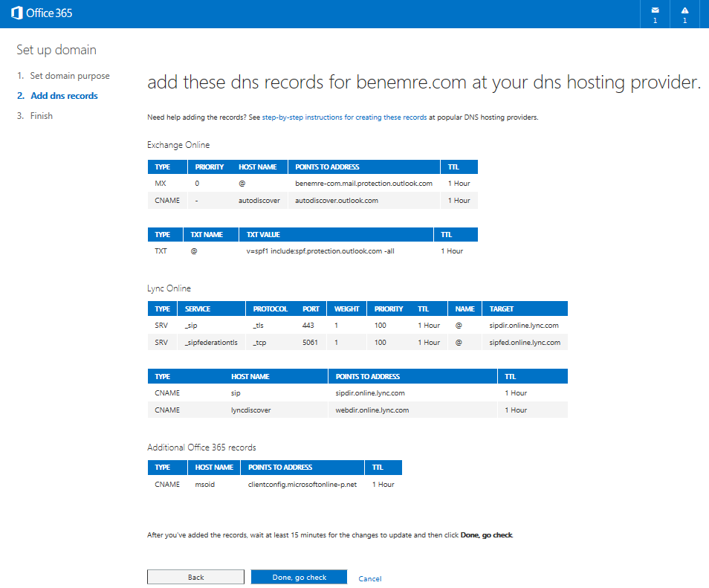Image resolution: width=709 pixels, height=588 pixels.
Task: Click the Set up domain title
Action: (x=56, y=50)
